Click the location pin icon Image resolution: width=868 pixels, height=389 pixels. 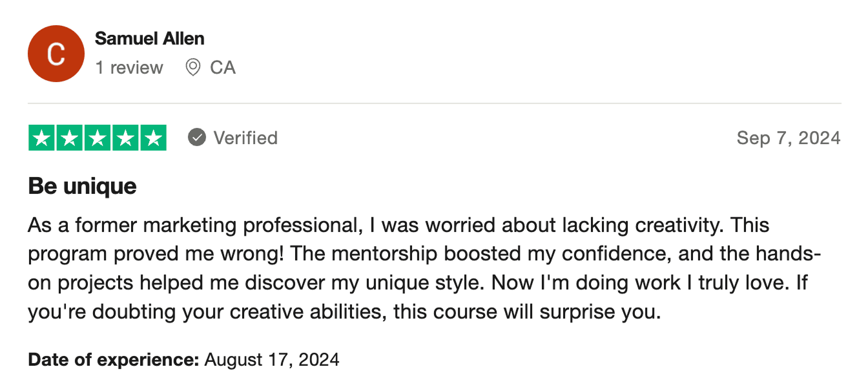[192, 67]
